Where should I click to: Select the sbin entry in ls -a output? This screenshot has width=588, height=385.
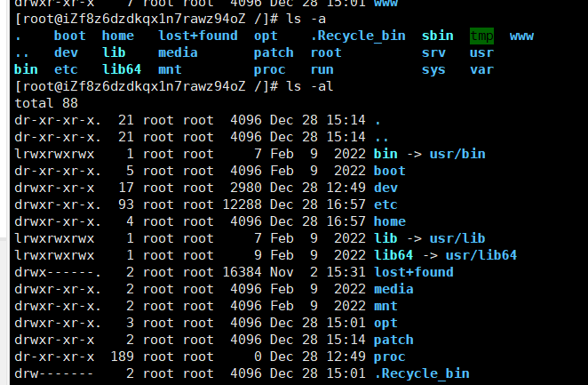tap(437, 36)
